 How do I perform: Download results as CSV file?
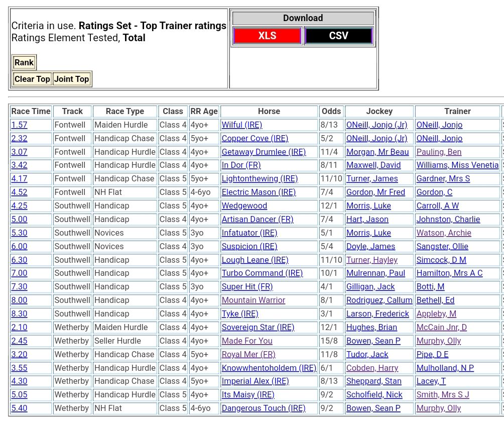click(x=338, y=36)
